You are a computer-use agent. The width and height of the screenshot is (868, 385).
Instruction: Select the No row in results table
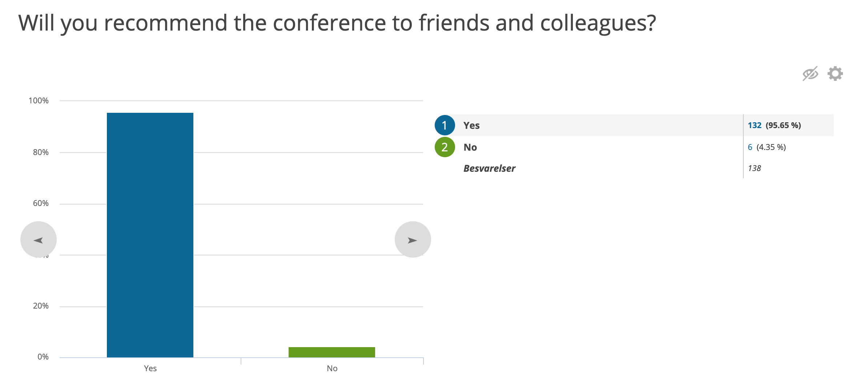tap(634, 147)
